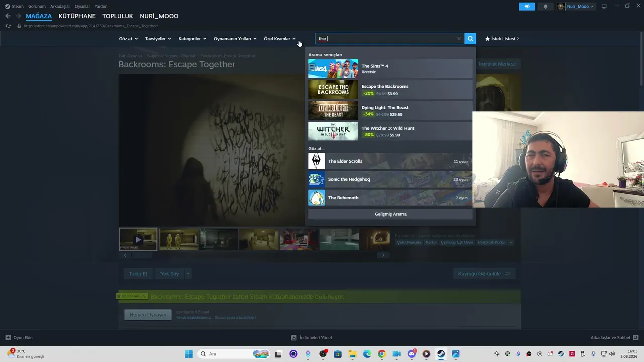Open the Yardım menu

[x=101, y=6]
